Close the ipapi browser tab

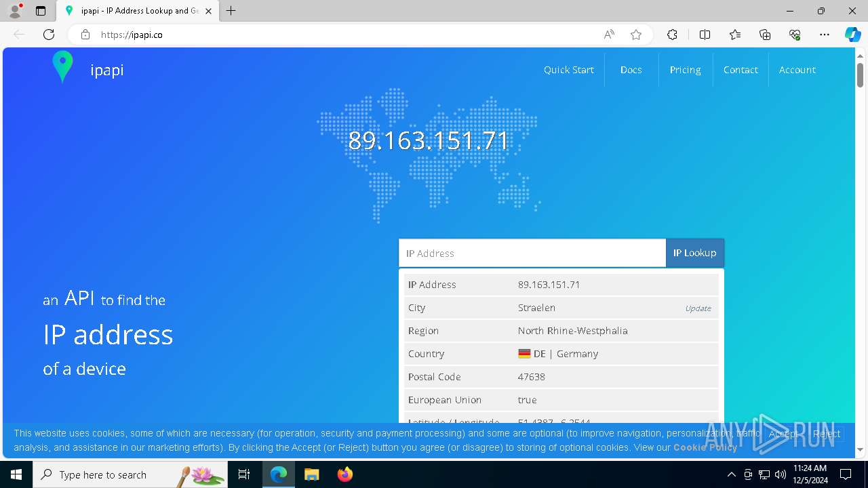tap(209, 11)
